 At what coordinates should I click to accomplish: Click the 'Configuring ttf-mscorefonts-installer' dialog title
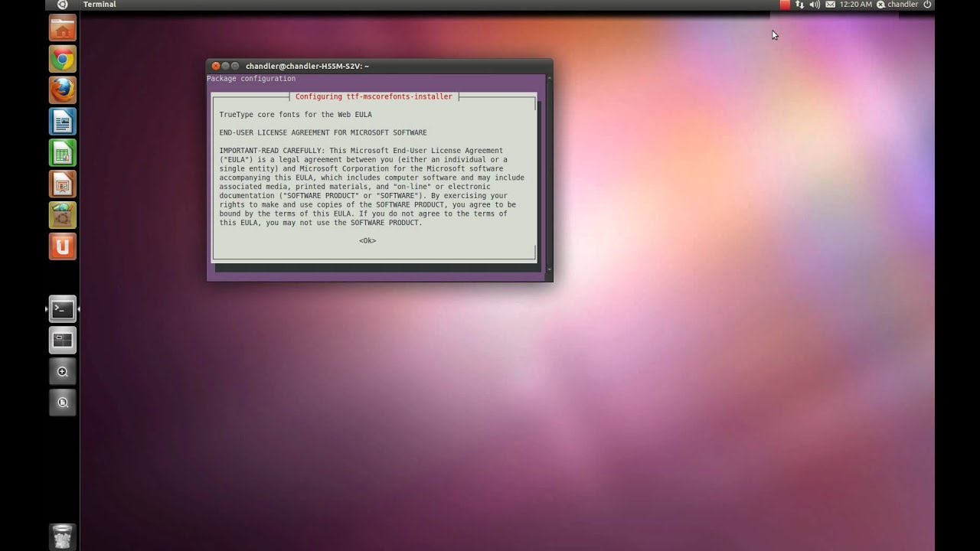pyautogui.click(x=374, y=96)
